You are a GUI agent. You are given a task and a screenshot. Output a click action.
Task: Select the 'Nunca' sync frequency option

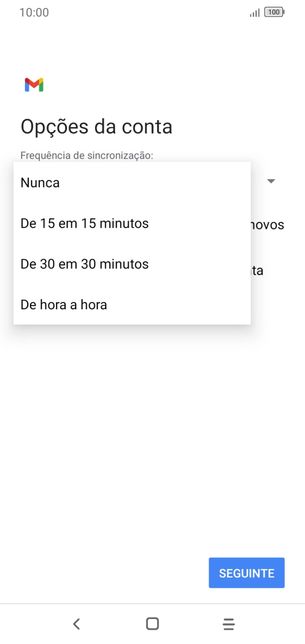coord(40,182)
